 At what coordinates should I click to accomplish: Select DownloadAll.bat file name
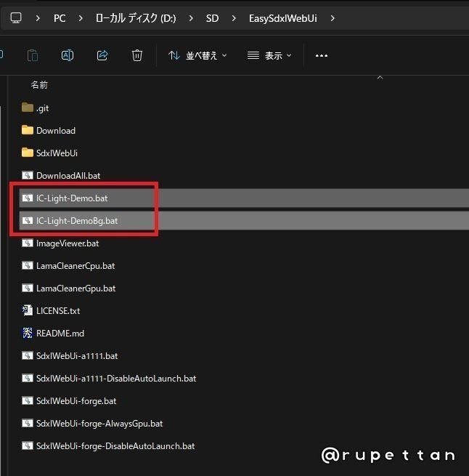68,175
